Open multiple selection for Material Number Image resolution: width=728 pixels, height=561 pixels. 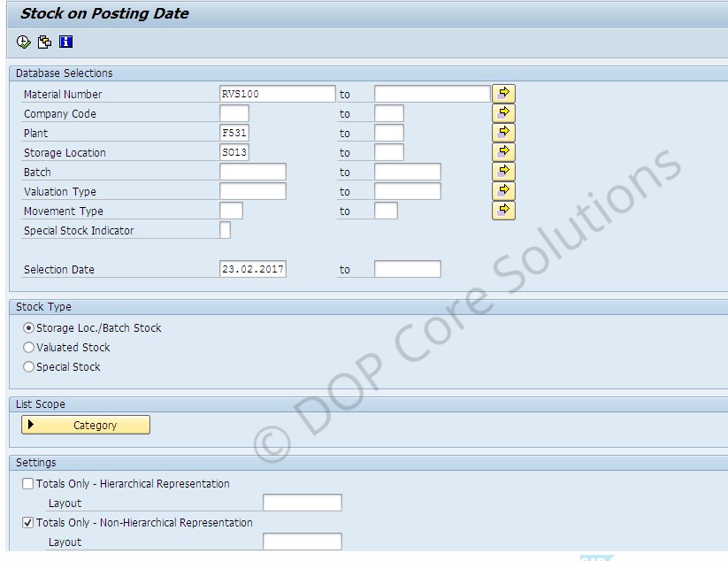[502, 93]
